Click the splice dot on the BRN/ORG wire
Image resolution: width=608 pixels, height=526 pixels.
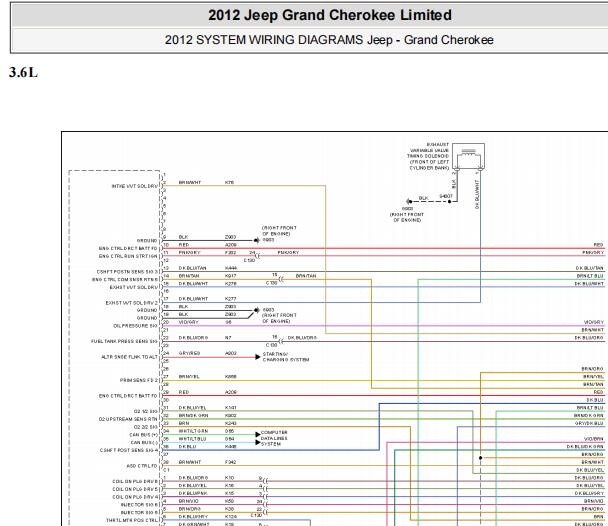[480, 458]
